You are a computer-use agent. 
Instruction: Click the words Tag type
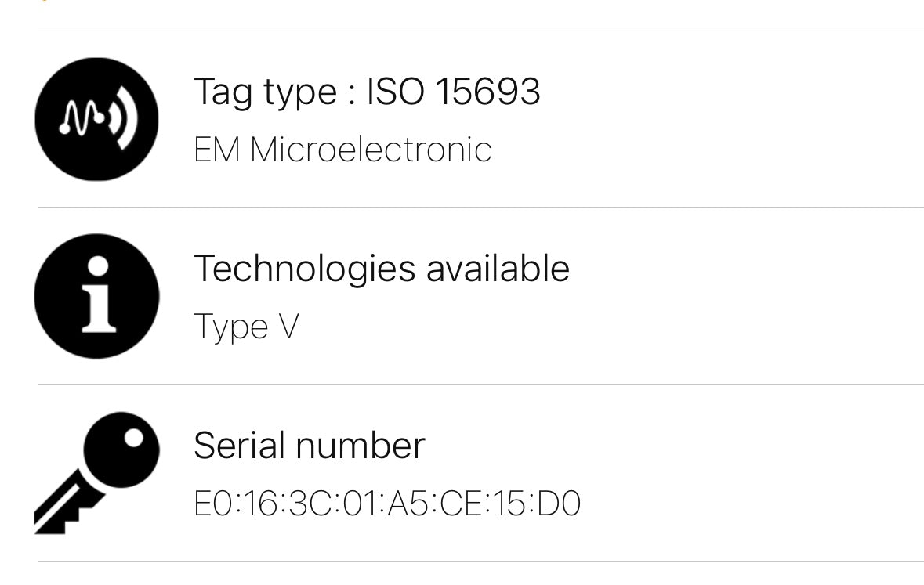pyautogui.click(x=265, y=92)
